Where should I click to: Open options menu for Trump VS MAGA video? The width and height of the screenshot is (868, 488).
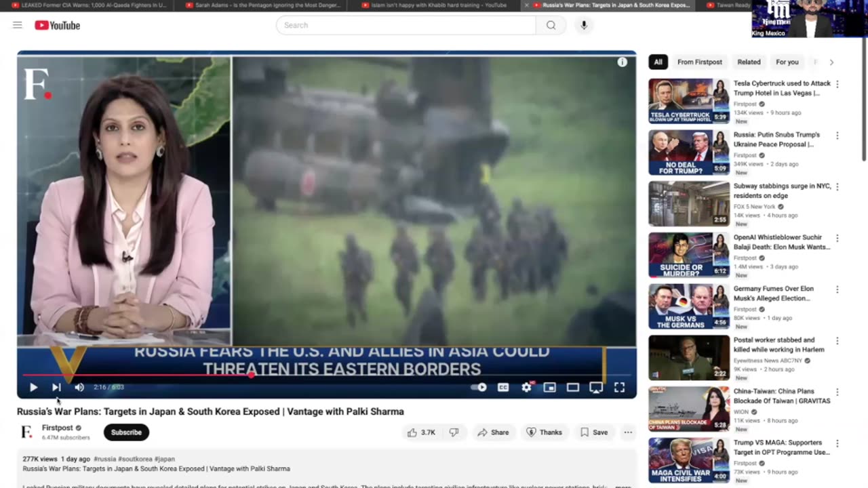tap(837, 443)
